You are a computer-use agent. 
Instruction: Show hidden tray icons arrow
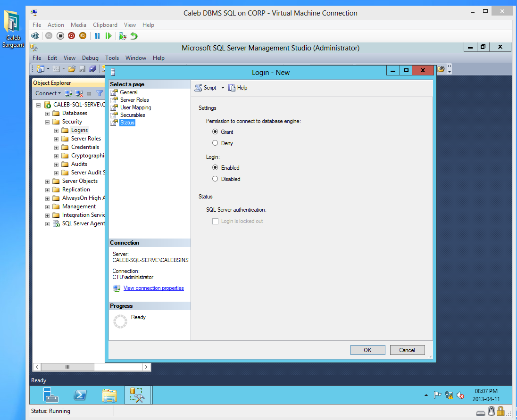click(x=426, y=395)
